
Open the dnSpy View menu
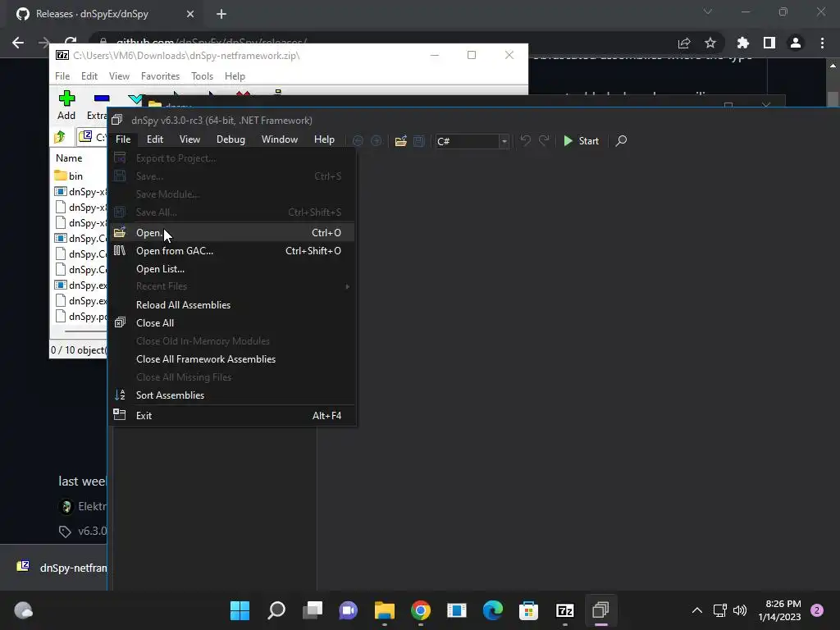coord(189,139)
